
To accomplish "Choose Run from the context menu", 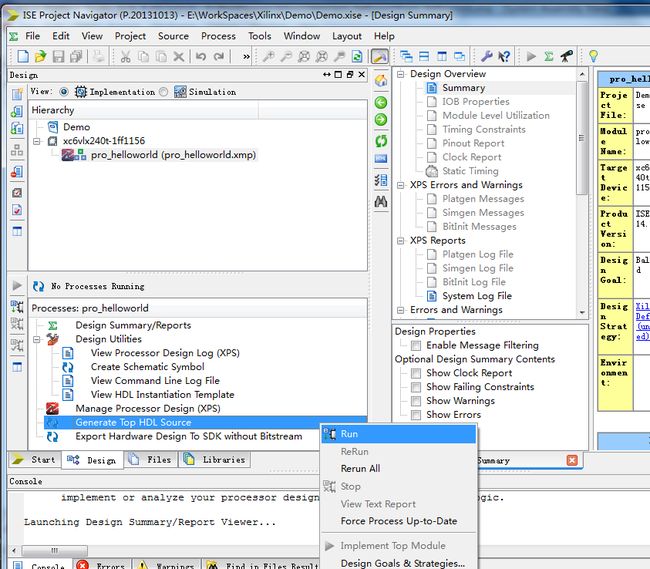I will click(399, 434).
